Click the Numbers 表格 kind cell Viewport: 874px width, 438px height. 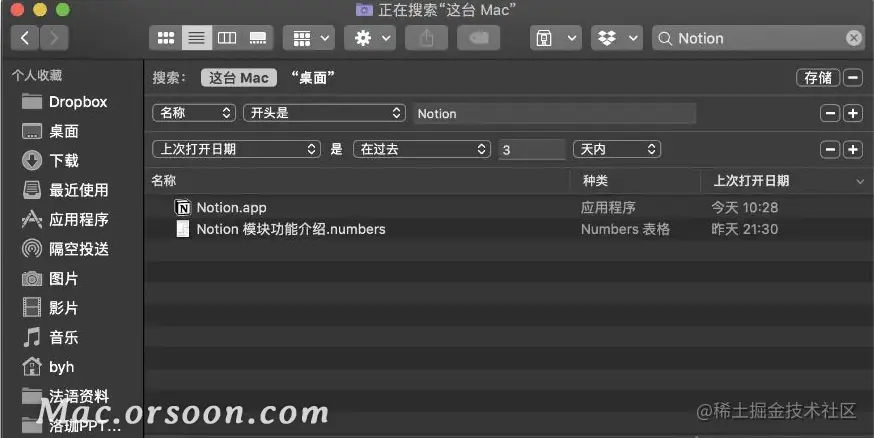pos(625,229)
